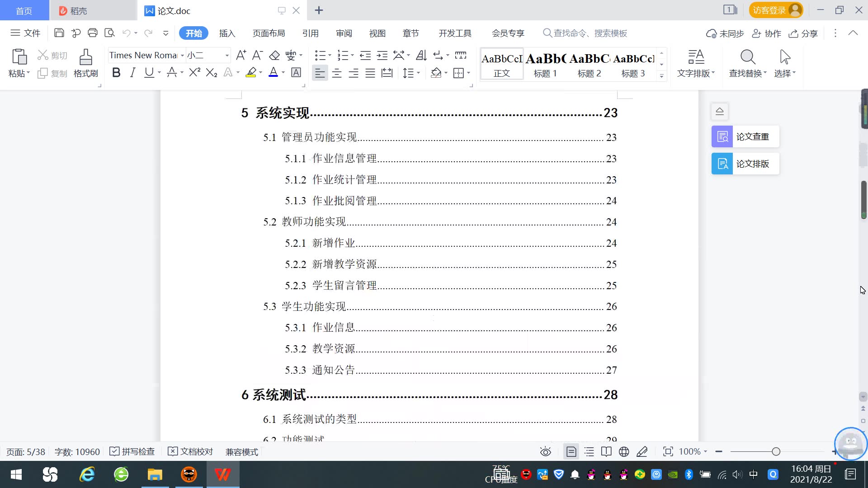Click the center alignment icon
This screenshot has height=488, width=868.
click(x=337, y=73)
